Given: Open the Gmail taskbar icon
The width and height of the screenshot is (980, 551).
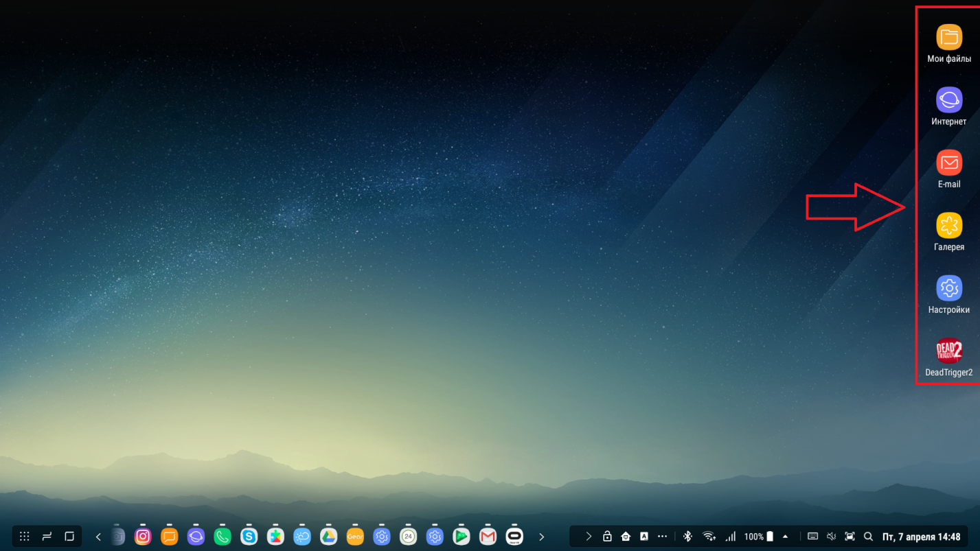Looking at the screenshot, I should coord(488,537).
